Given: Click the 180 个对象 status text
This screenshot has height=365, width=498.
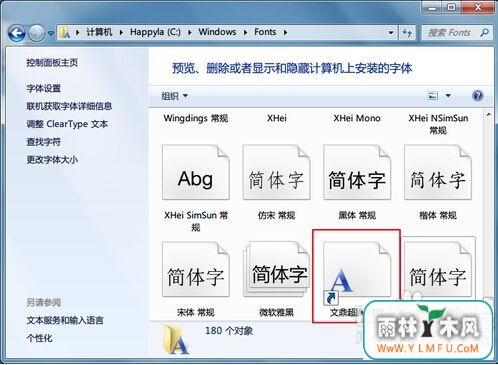Looking at the screenshot, I should tap(229, 331).
